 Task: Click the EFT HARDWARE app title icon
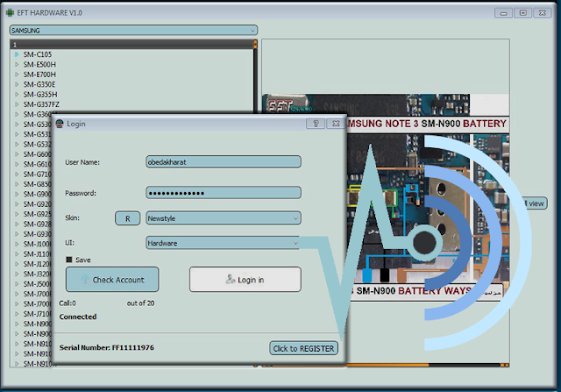click(10, 13)
